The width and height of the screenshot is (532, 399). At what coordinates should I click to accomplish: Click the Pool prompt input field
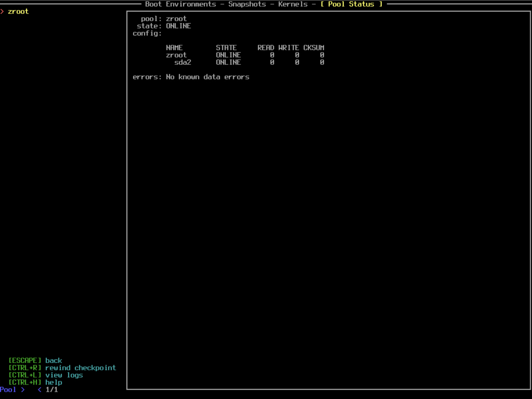(12, 390)
